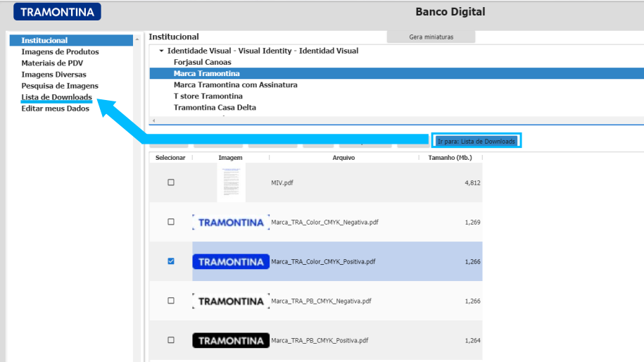Uncheck the Marca_TRA_Color_CMYK_Positiva.pdf checkbox
644x362 pixels.
171,261
